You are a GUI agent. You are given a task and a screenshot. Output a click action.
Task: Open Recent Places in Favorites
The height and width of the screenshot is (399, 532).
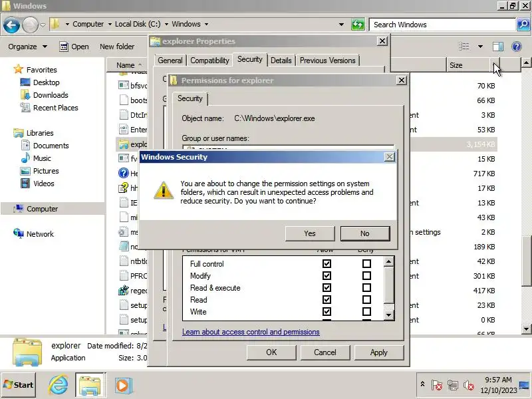coord(56,108)
